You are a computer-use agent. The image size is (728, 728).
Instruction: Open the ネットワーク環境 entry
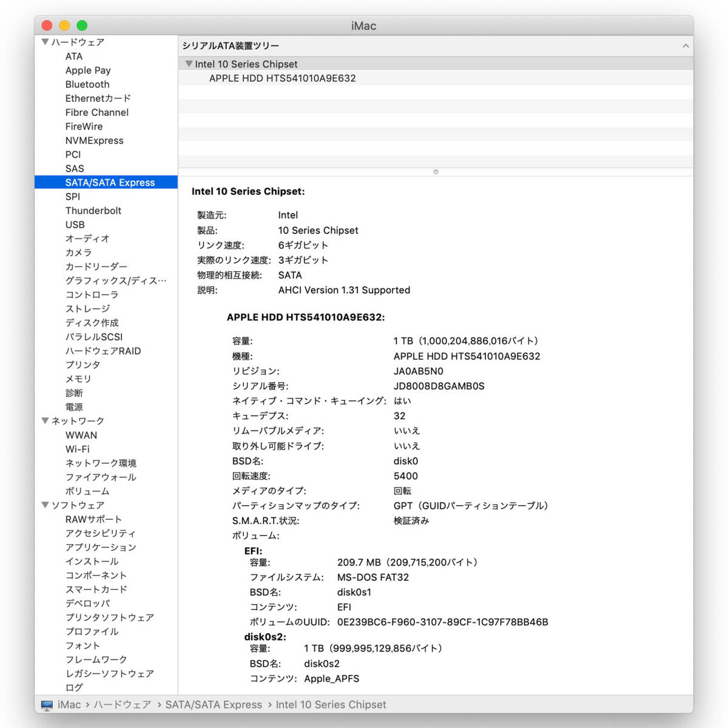[x=101, y=463]
